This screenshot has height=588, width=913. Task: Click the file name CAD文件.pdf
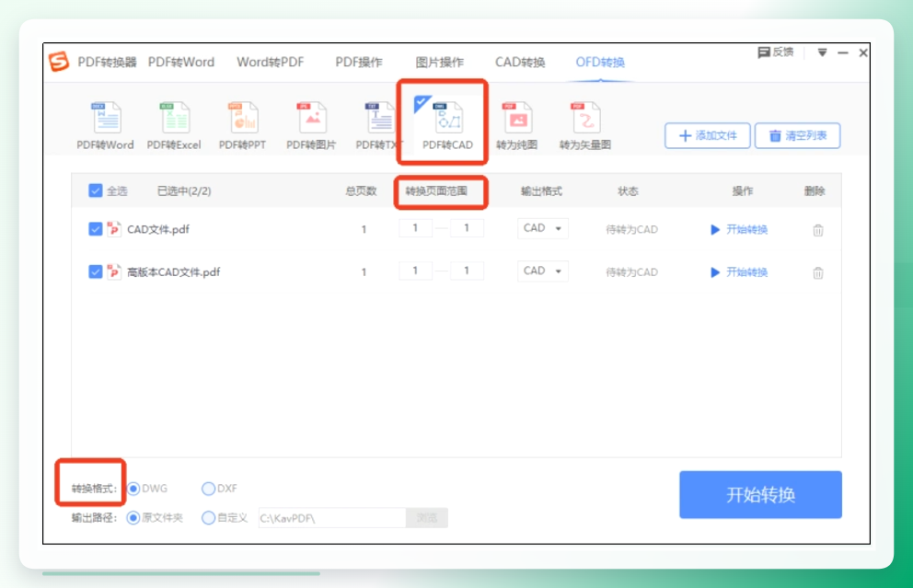tap(158, 229)
